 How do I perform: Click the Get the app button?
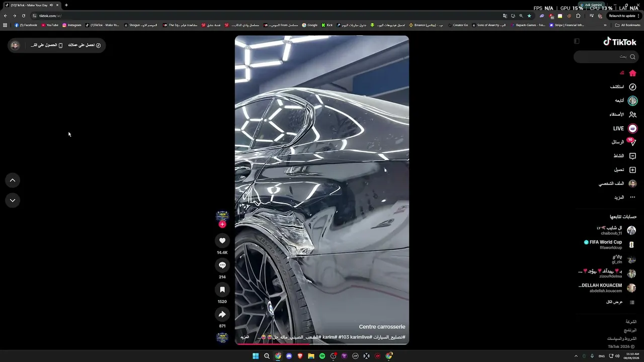pos(46,45)
